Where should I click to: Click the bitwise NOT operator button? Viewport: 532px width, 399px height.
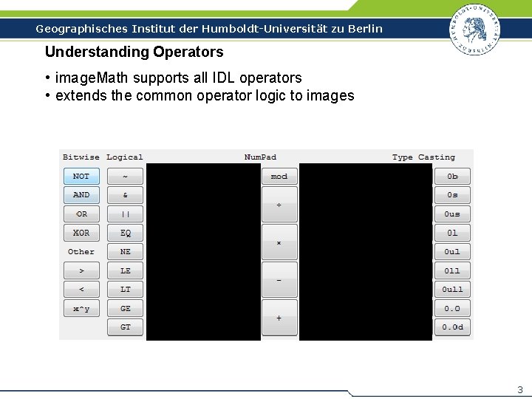81,177
